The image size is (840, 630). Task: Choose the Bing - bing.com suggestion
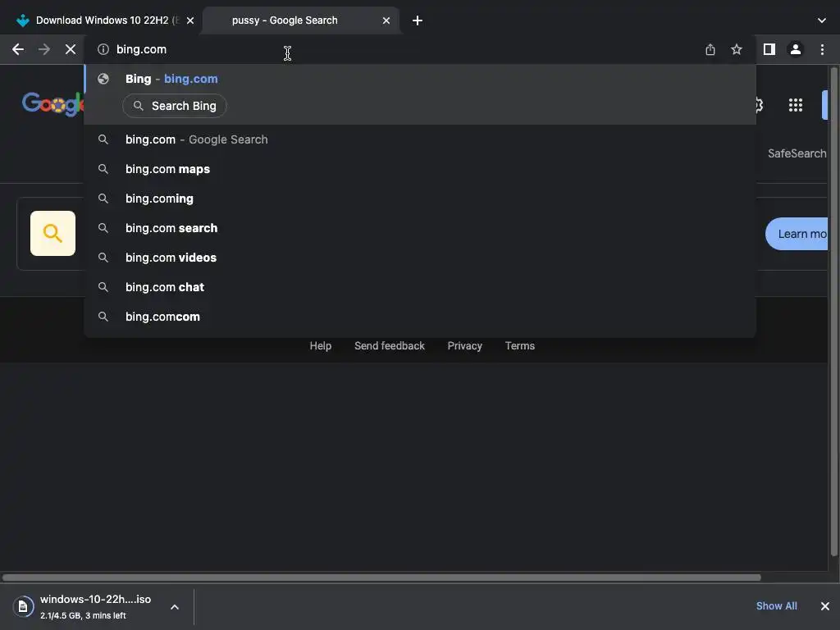coord(420,79)
